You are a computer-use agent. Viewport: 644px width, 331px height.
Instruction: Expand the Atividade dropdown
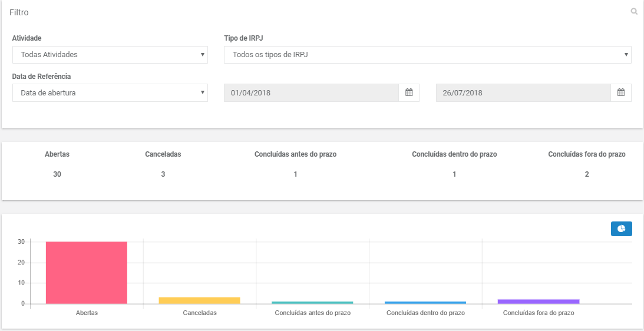pos(110,55)
